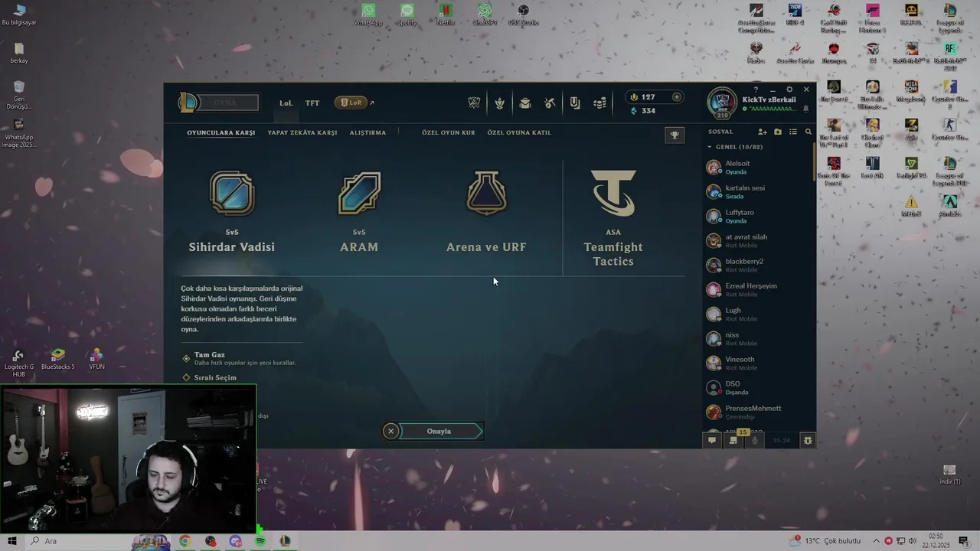This screenshot has width=980, height=551.
Task: Open chat with friend Alelsoit
Action: coord(758,167)
